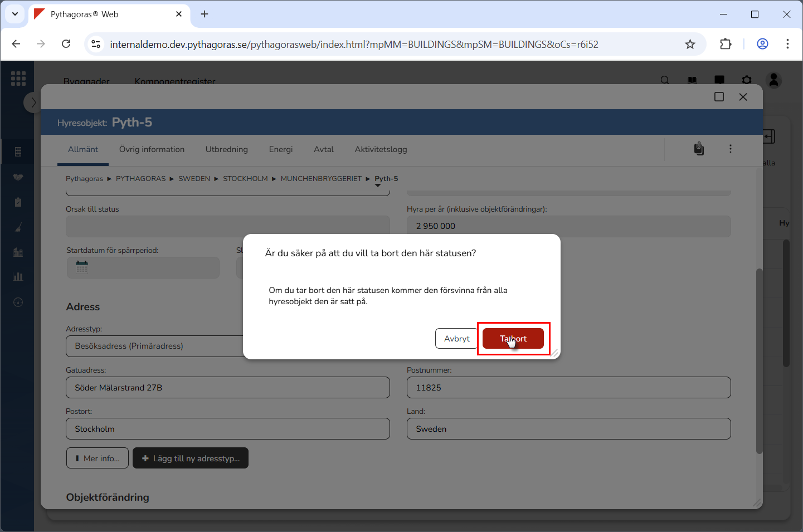Switch to the Aktivitetslogg tab
Image resolution: width=803 pixels, height=532 pixels.
point(381,149)
